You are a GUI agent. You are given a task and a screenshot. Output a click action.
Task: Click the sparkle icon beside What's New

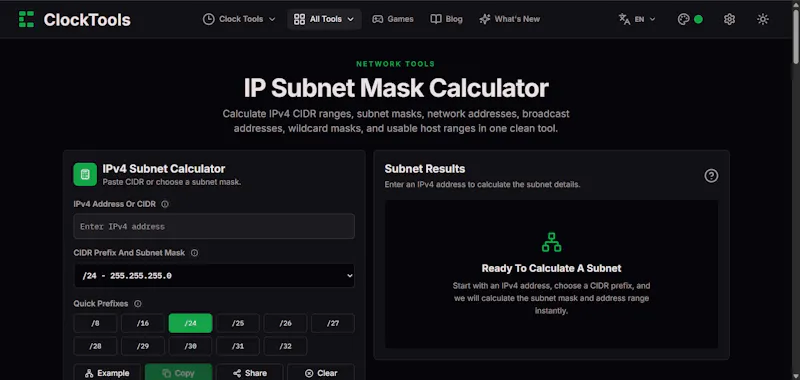coord(485,19)
